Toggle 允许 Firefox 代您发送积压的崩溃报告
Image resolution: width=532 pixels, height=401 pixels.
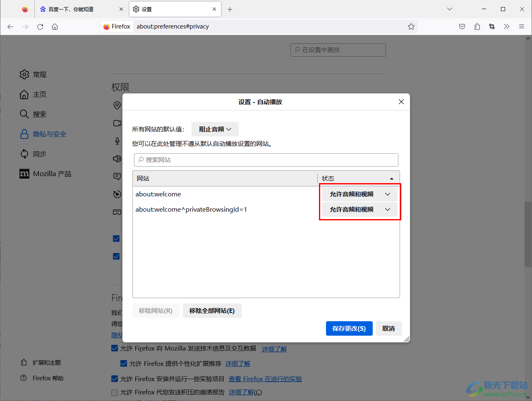pos(115,392)
